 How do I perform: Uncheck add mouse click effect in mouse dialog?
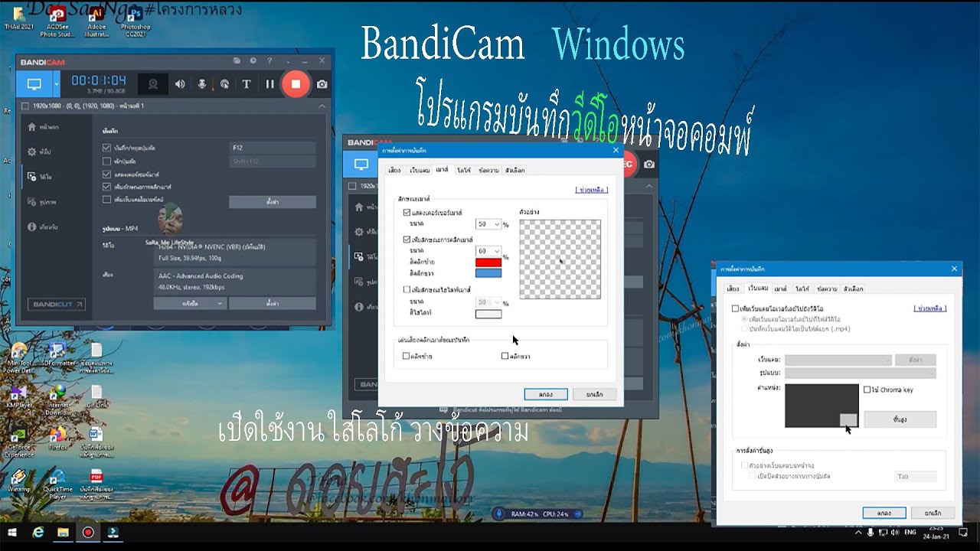click(407, 240)
